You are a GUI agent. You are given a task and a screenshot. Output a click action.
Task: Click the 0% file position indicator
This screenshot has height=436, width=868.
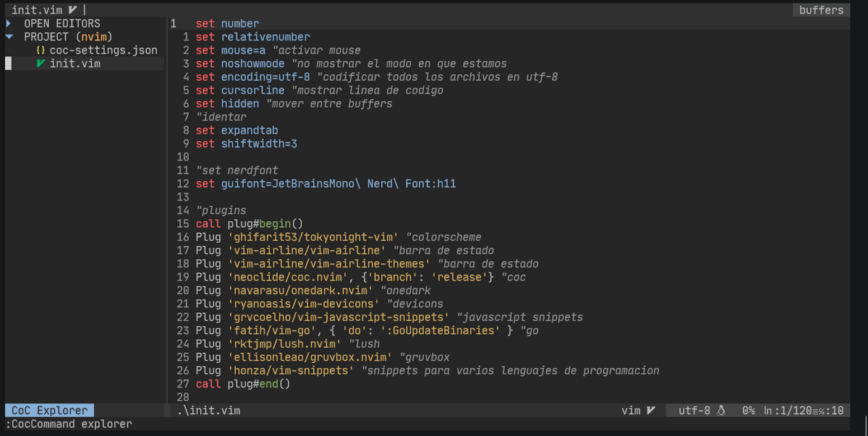pyautogui.click(x=749, y=411)
